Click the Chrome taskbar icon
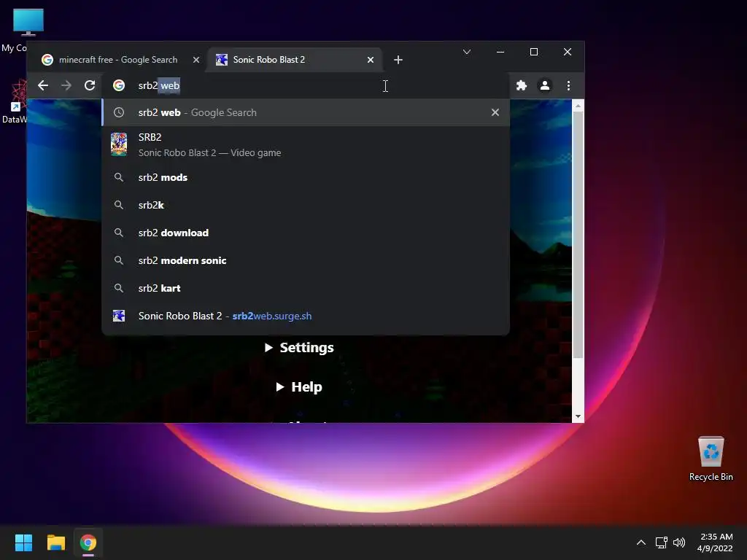 [x=88, y=542]
